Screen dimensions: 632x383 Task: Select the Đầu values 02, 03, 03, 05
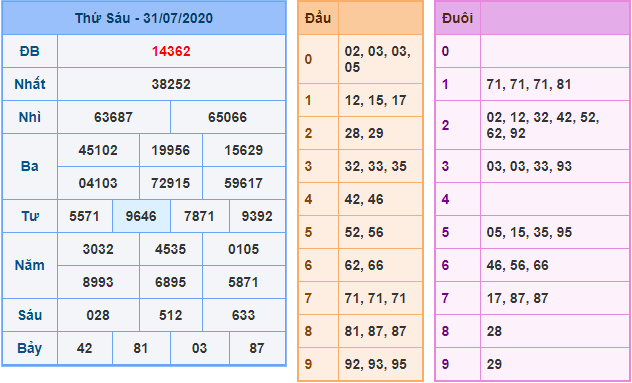pyautogui.click(x=378, y=59)
